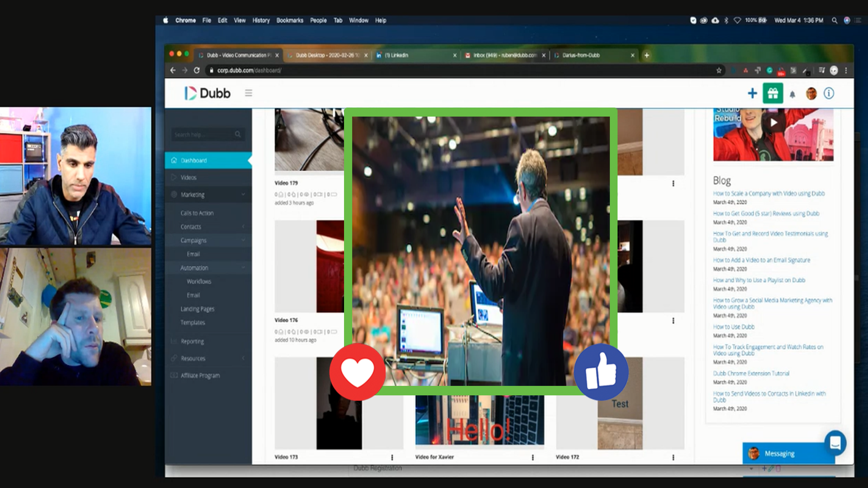
Task: Switch to the Darius-from-Dubb tab
Action: [x=594, y=55]
